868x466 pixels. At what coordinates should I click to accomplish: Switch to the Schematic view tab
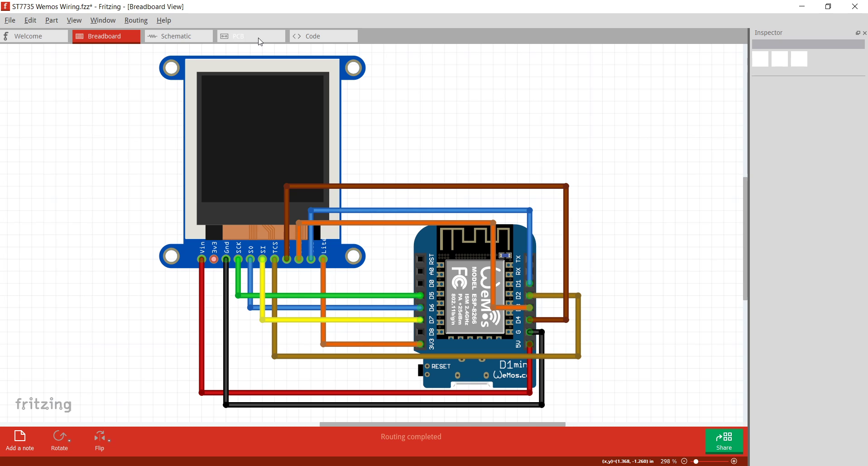[179, 36]
